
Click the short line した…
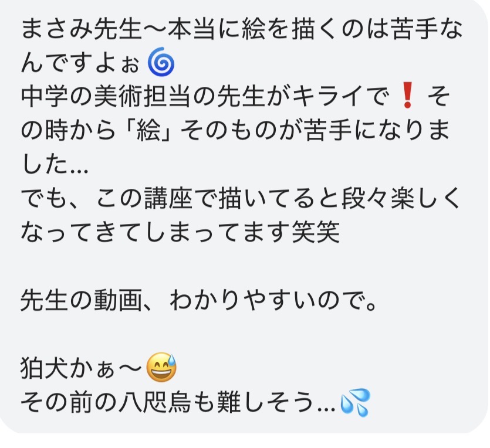pyautogui.click(x=55, y=163)
